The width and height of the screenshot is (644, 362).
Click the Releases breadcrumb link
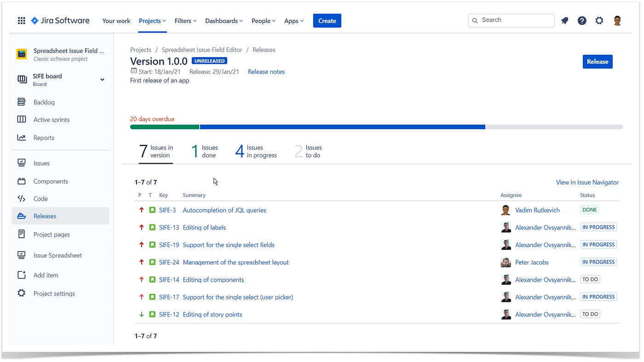(x=264, y=50)
